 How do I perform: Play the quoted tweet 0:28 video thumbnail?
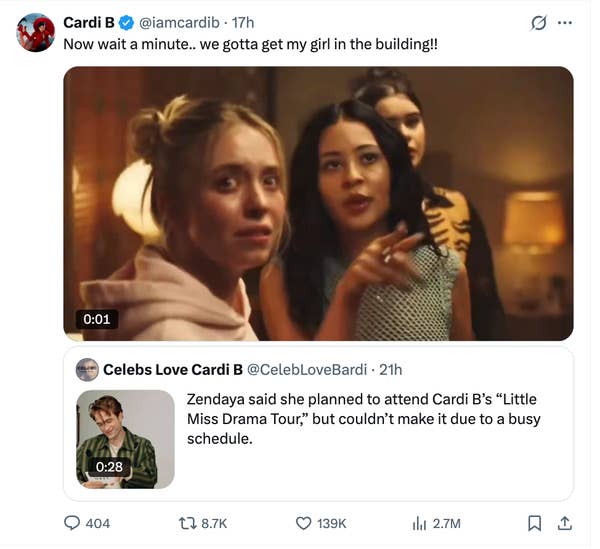pyautogui.click(x=125, y=439)
